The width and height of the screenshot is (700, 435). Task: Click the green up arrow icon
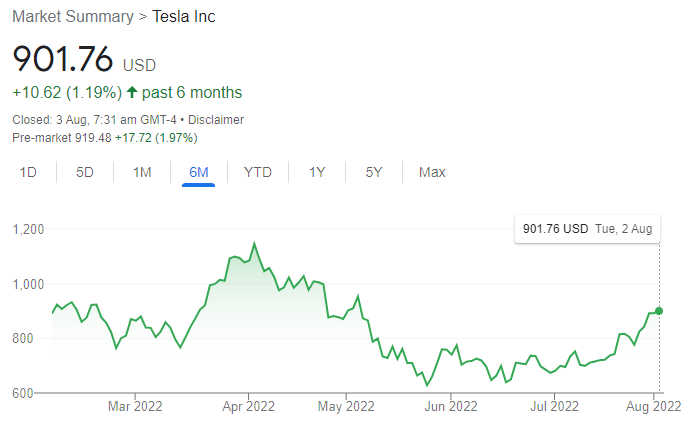[x=132, y=92]
